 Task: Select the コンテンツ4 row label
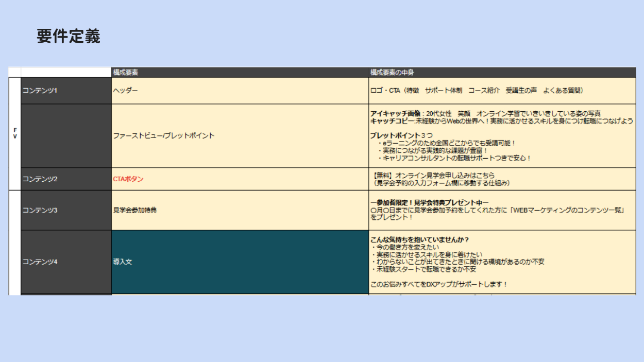tap(40, 262)
